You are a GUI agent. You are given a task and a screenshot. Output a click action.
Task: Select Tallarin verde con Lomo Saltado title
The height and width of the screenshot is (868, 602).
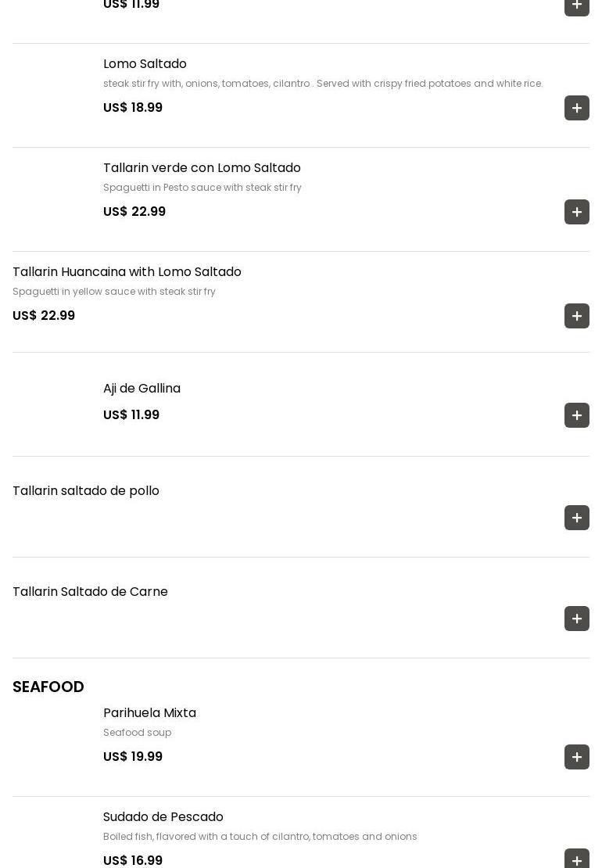click(202, 167)
